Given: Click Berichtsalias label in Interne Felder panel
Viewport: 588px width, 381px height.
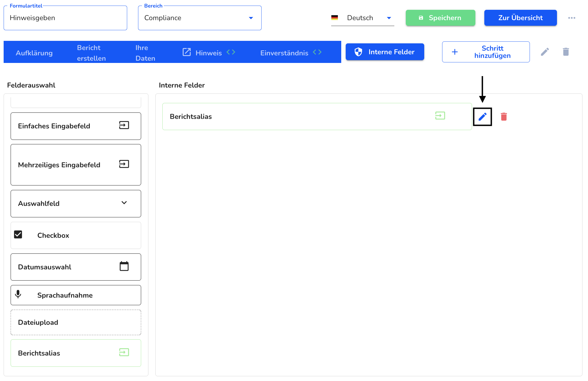Looking at the screenshot, I should tap(191, 116).
